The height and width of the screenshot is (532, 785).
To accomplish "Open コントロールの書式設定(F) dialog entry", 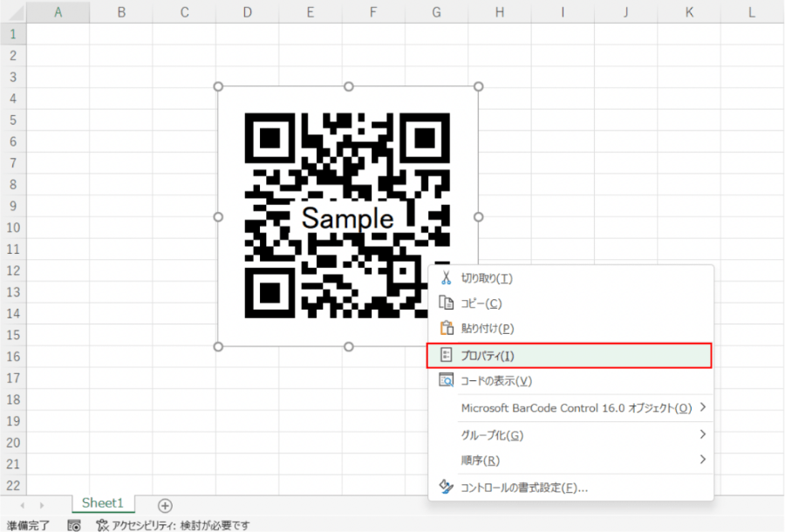I will (x=570, y=487).
